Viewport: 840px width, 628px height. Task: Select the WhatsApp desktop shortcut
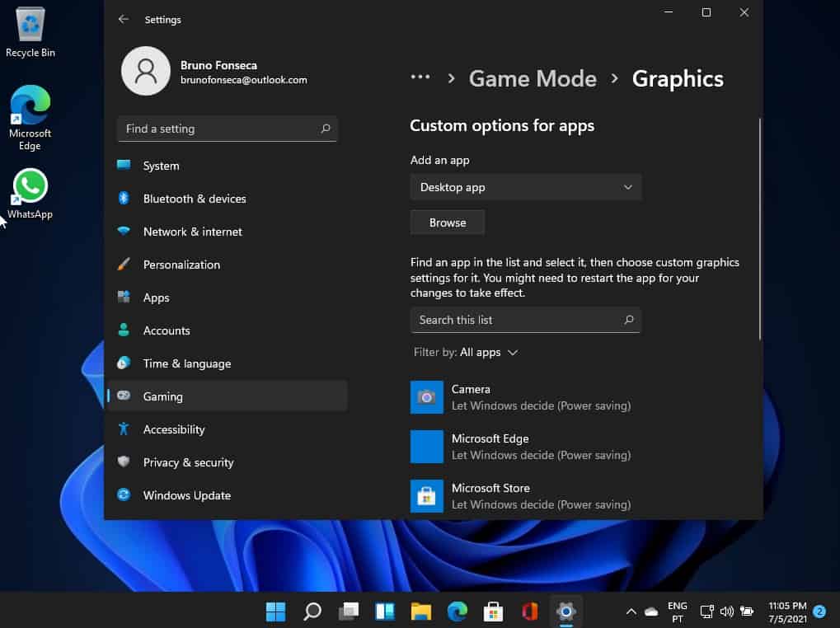click(30, 194)
